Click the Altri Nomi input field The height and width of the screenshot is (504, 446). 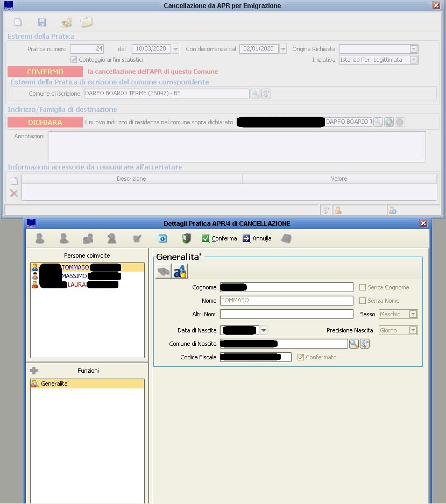[287, 314]
